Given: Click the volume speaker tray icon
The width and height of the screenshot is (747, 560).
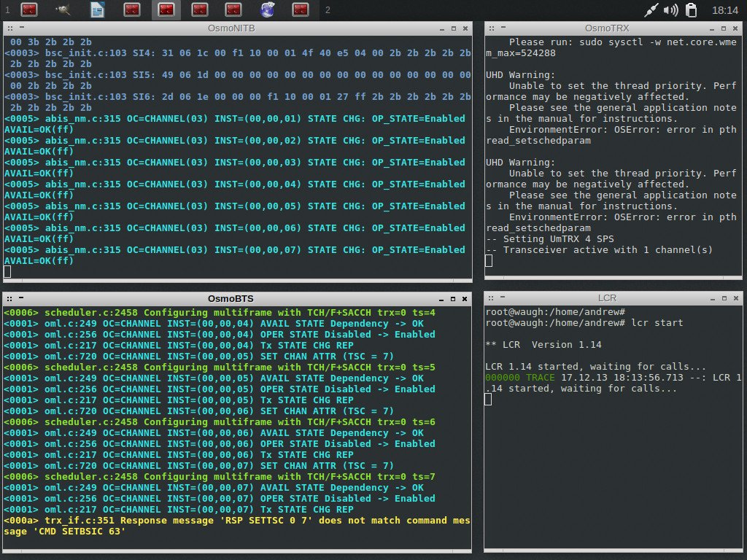Looking at the screenshot, I should [x=671, y=10].
